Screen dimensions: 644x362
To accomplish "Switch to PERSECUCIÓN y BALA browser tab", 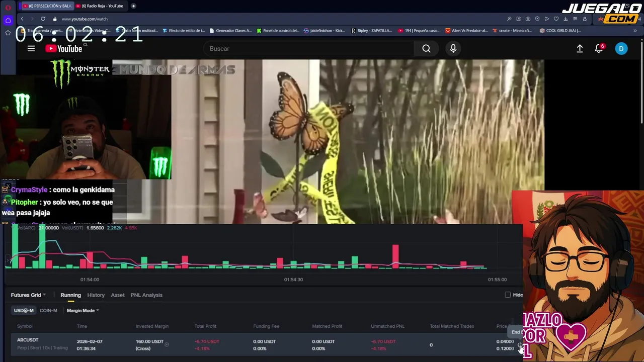I will pos(47,6).
